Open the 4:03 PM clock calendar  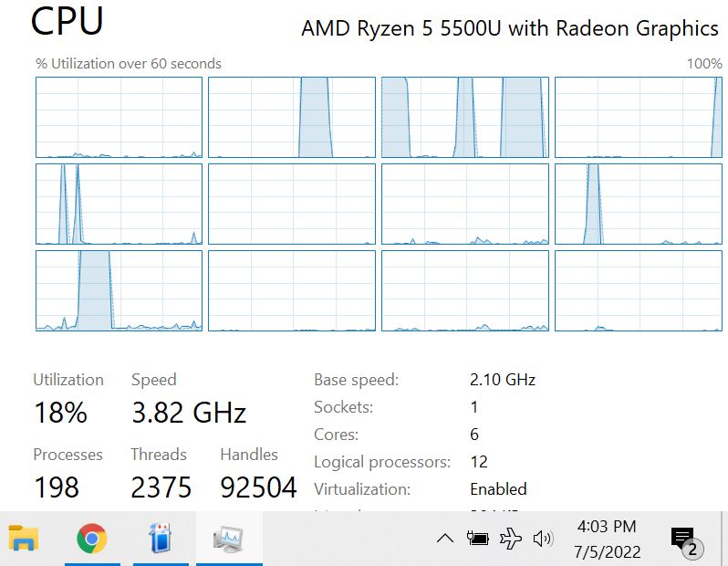(x=607, y=539)
